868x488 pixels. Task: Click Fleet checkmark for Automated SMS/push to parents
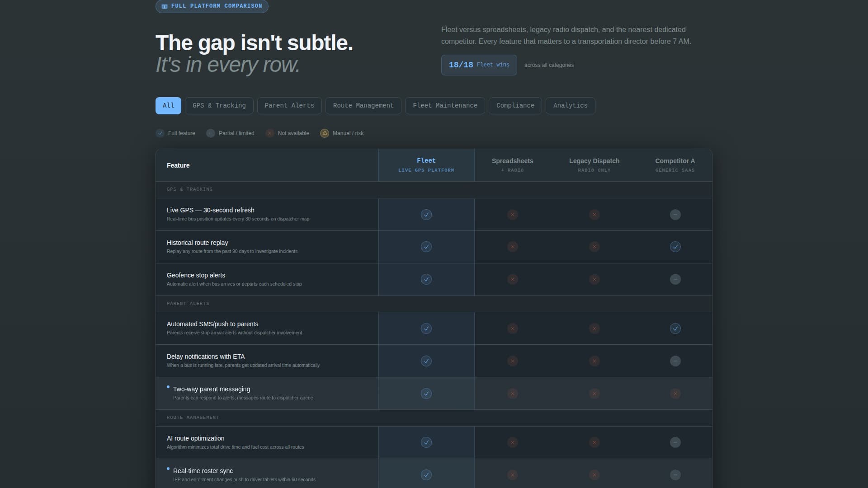click(x=426, y=328)
